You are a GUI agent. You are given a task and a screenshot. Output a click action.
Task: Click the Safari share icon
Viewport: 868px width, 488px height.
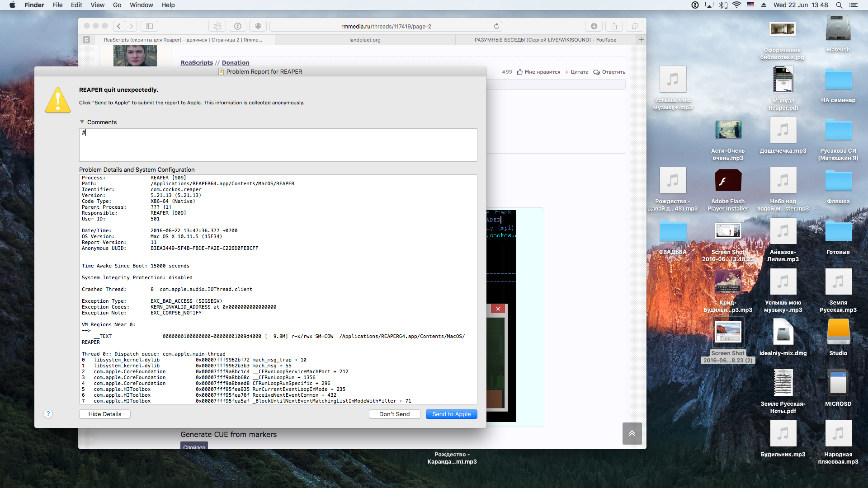coord(614,26)
